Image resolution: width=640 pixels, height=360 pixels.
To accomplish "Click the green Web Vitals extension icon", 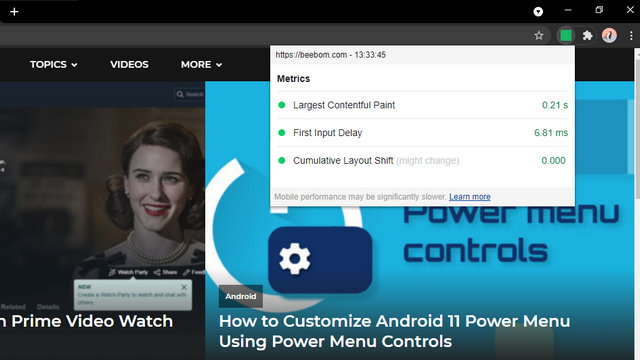I will click(566, 36).
